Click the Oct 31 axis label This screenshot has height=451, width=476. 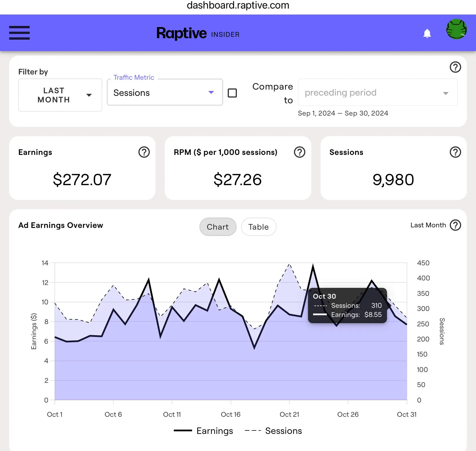(x=407, y=414)
